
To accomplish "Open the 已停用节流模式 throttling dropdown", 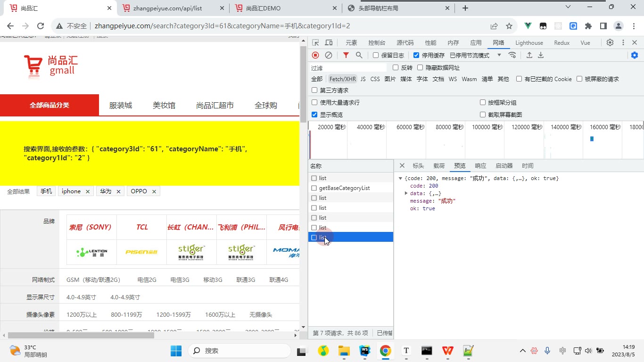I will (x=475, y=55).
